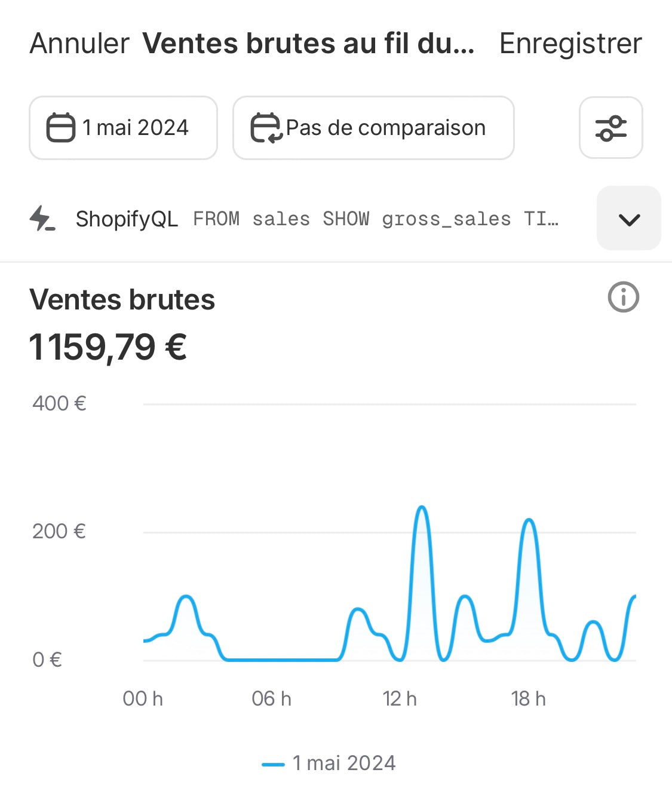Click the total 1159,79 € value
Viewport: 672px width, 791px height.
click(108, 347)
